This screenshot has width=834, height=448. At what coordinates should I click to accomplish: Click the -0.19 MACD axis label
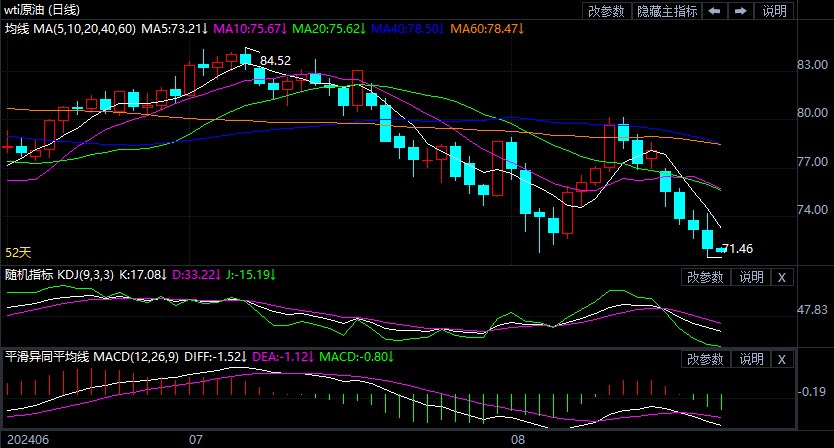click(x=812, y=392)
